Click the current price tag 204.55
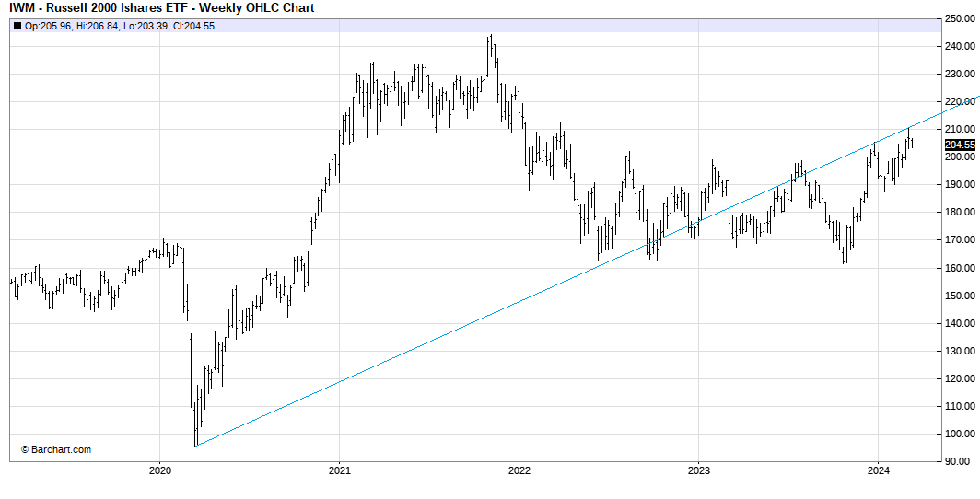Screen dimensions: 980x499 click(x=960, y=145)
